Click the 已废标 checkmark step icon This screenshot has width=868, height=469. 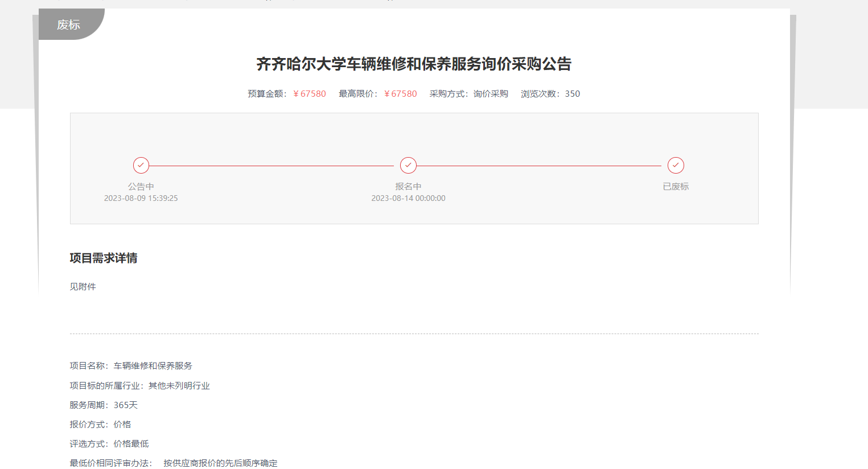676,165
